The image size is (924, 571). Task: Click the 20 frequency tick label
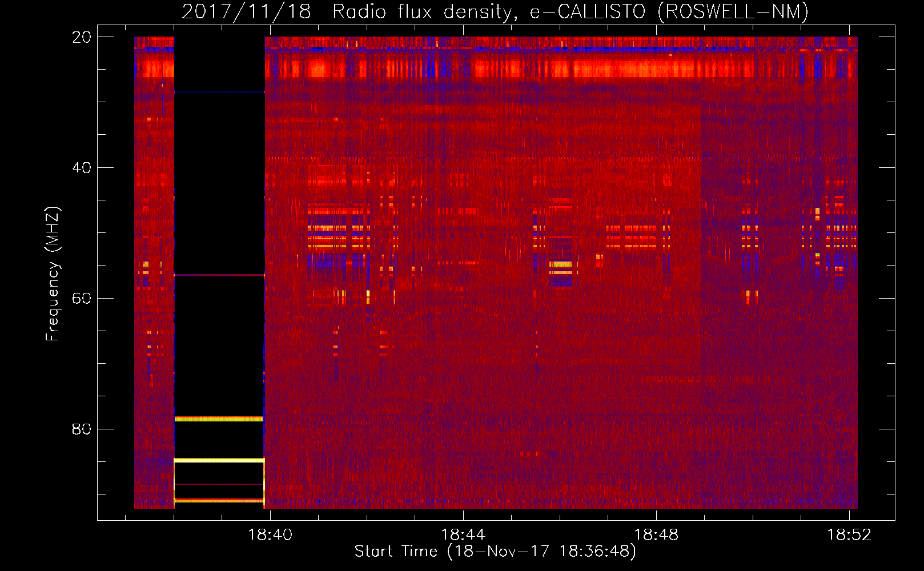82,37
